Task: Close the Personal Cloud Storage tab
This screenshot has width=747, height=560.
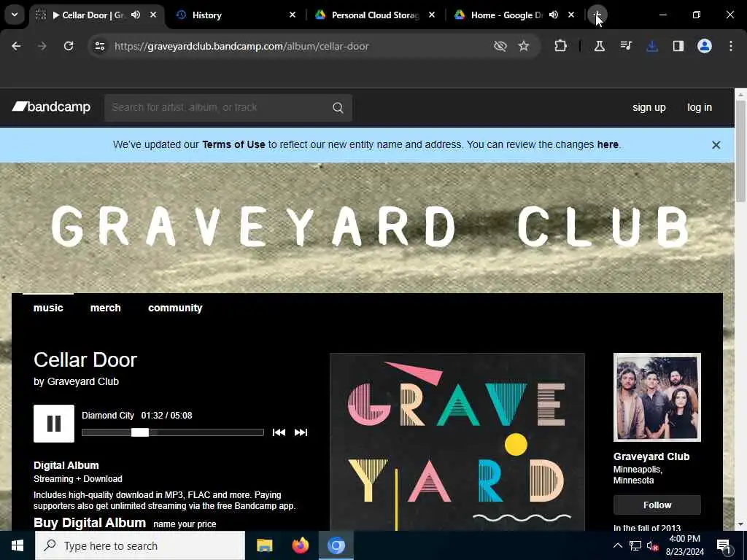Action: (x=431, y=15)
